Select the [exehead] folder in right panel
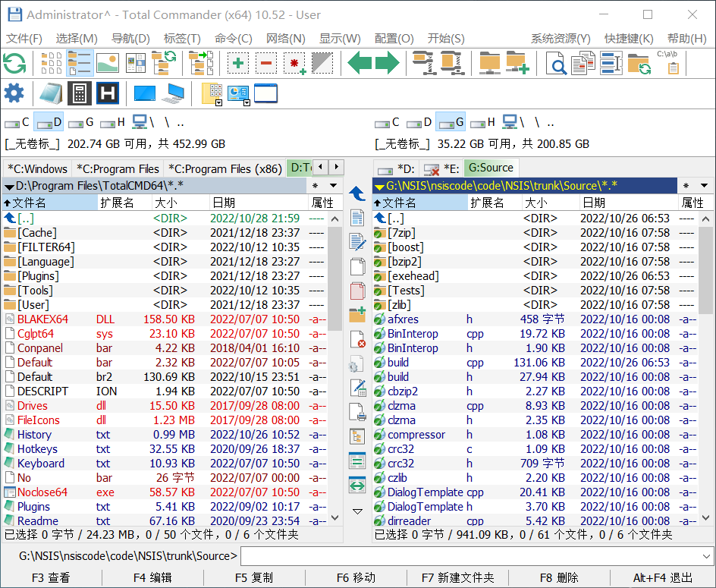Screen dimensions: 716x588 pos(535,276)
